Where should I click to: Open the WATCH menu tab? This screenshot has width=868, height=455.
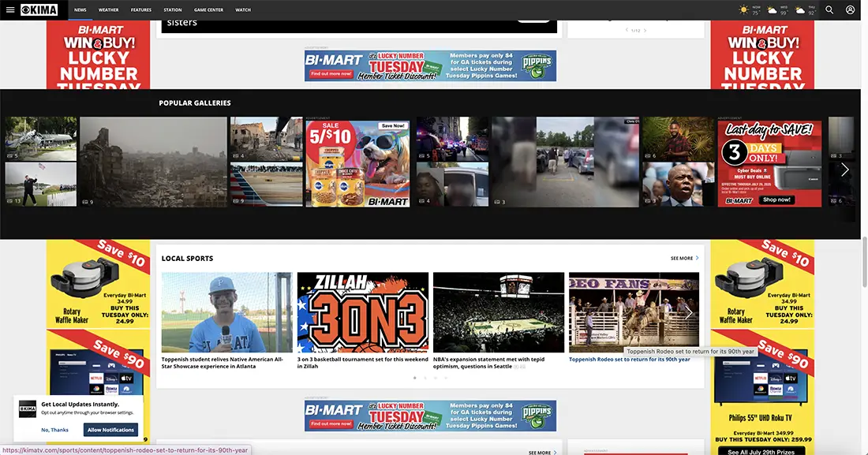point(243,10)
